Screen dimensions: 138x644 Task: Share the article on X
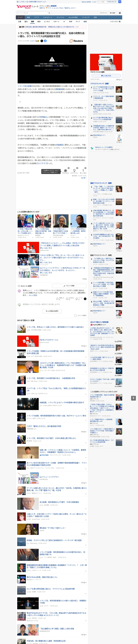pyautogui.click(x=42, y=41)
